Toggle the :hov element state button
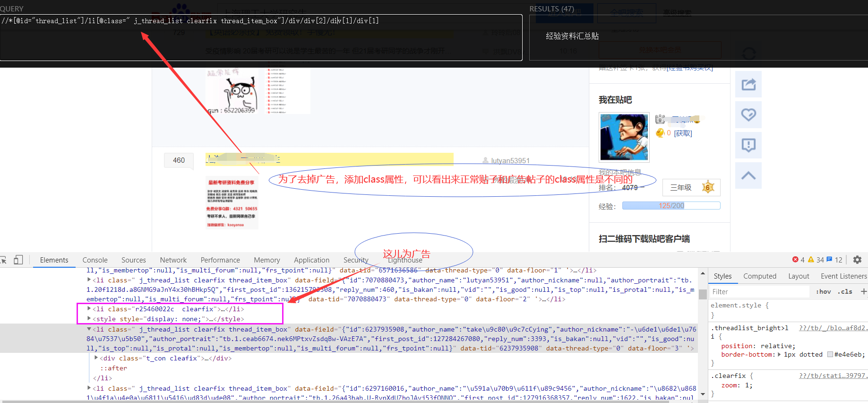Screen dimensions: 868x403 tap(823, 291)
